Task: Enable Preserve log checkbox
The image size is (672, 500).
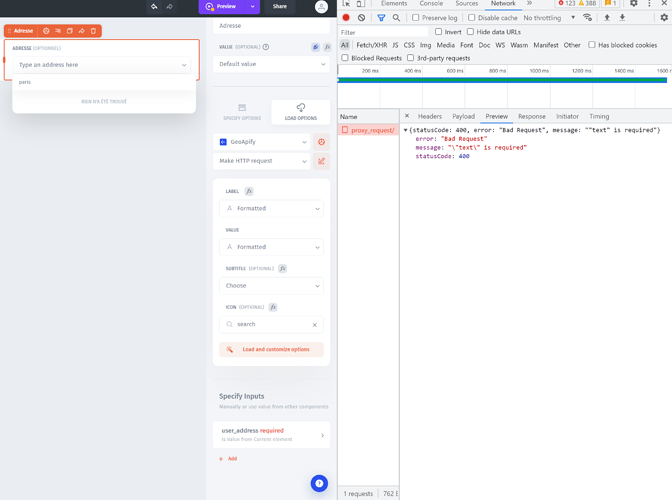Action: click(x=415, y=18)
